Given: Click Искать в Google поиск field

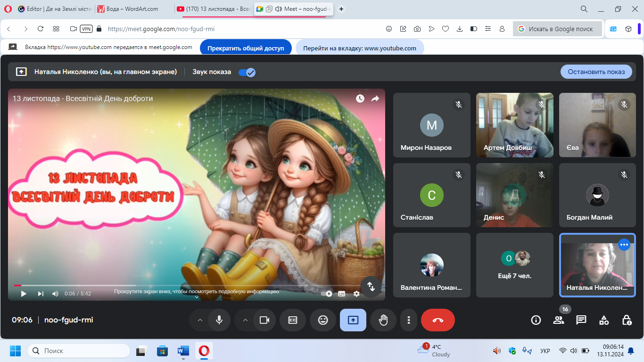Looking at the screenshot, I should [x=557, y=29].
